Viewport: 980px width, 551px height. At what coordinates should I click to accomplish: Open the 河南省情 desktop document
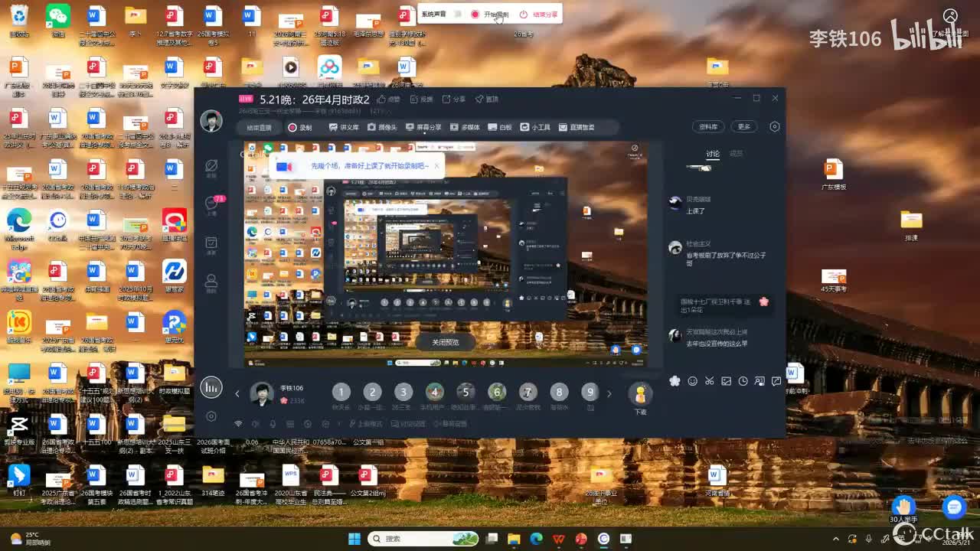coord(717,480)
